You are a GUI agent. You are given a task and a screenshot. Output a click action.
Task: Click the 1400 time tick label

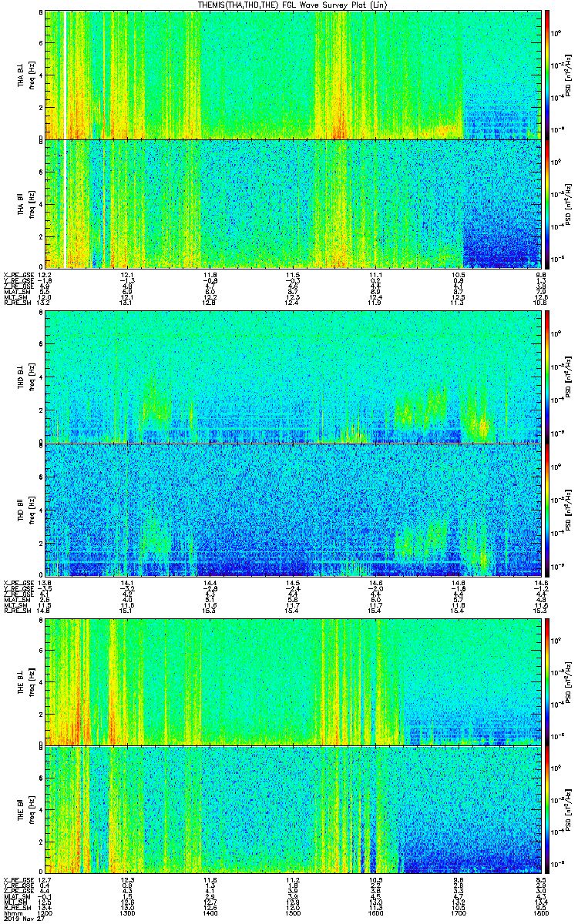click(x=210, y=912)
